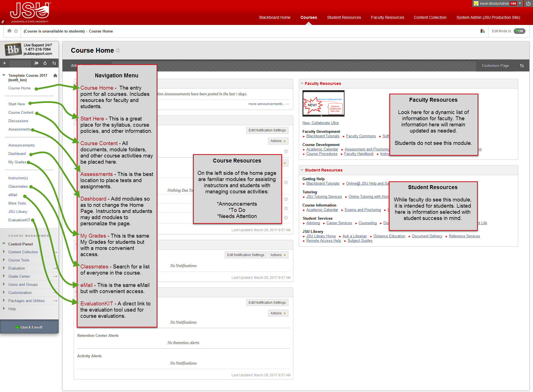Viewport: 533px width, 392px height.
Task: Click the reorder arrows icon in course menu
Action: click(54, 63)
